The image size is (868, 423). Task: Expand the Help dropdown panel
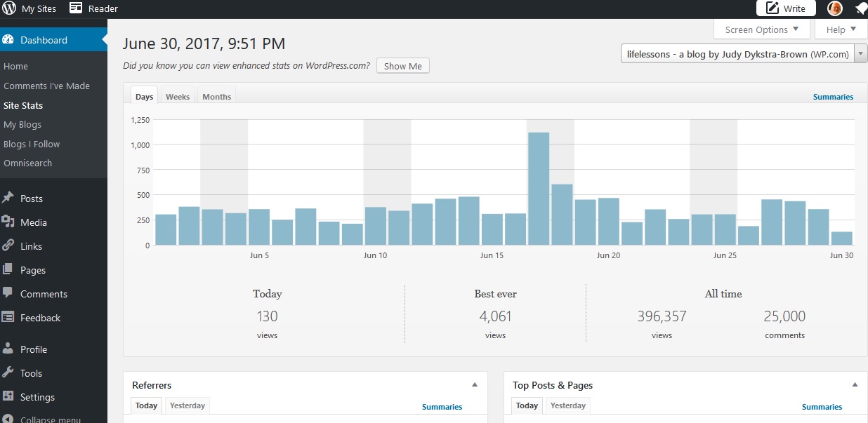(841, 29)
